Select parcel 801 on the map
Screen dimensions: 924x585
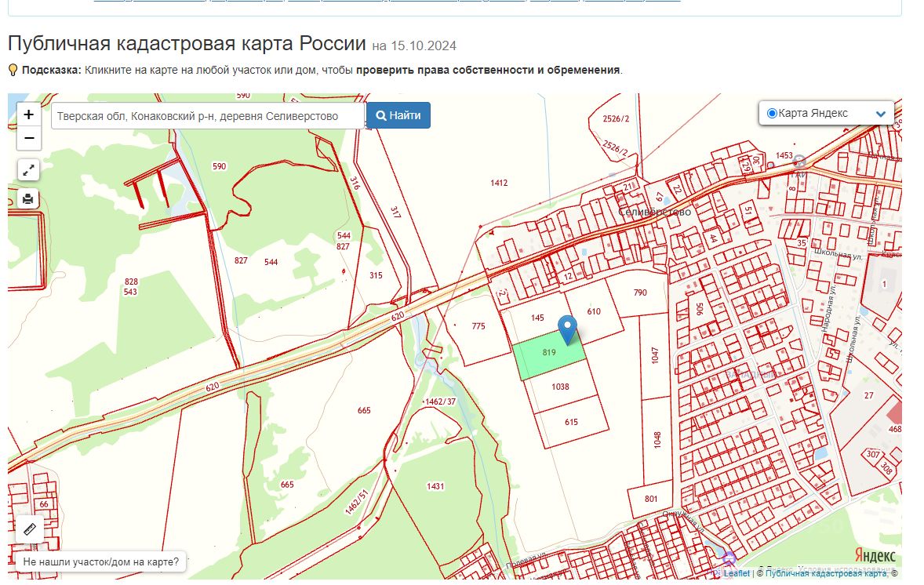pos(650,499)
